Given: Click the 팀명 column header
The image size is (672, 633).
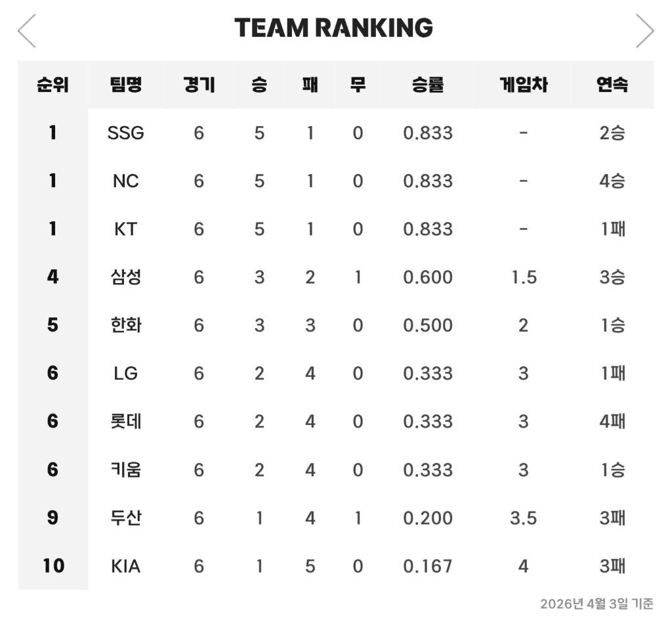Looking at the screenshot, I should click(x=125, y=85).
